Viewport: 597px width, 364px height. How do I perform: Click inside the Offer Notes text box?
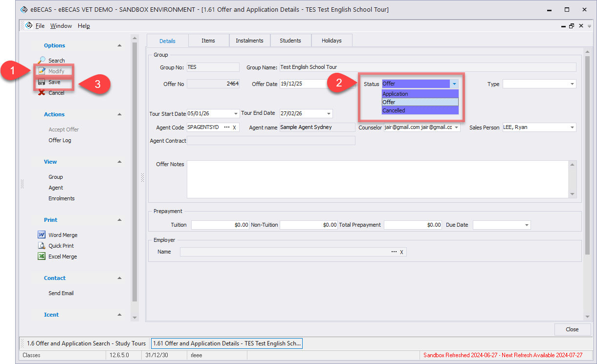coord(376,179)
